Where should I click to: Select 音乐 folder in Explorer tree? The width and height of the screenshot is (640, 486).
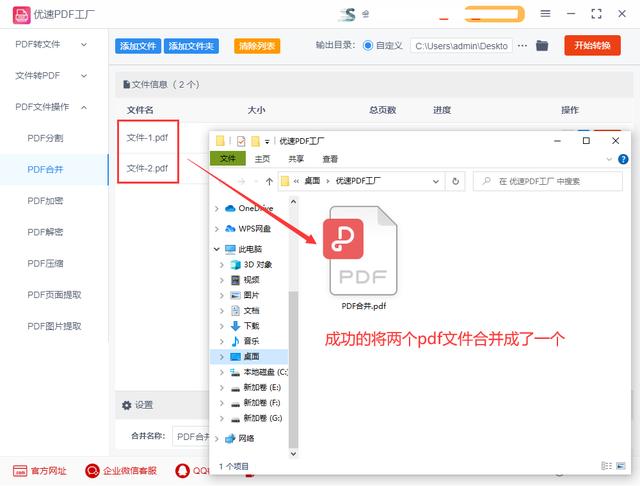click(x=245, y=341)
